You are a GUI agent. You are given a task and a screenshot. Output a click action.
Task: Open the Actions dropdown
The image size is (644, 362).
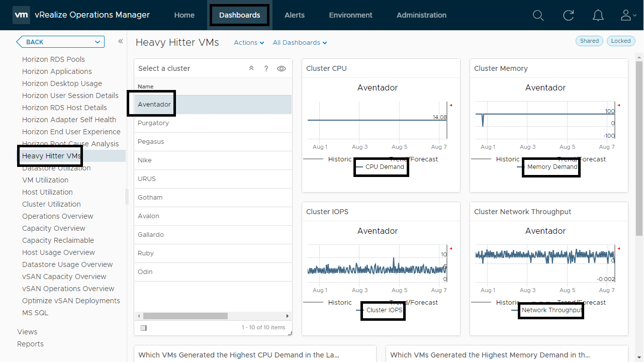[x=249, y=43]
